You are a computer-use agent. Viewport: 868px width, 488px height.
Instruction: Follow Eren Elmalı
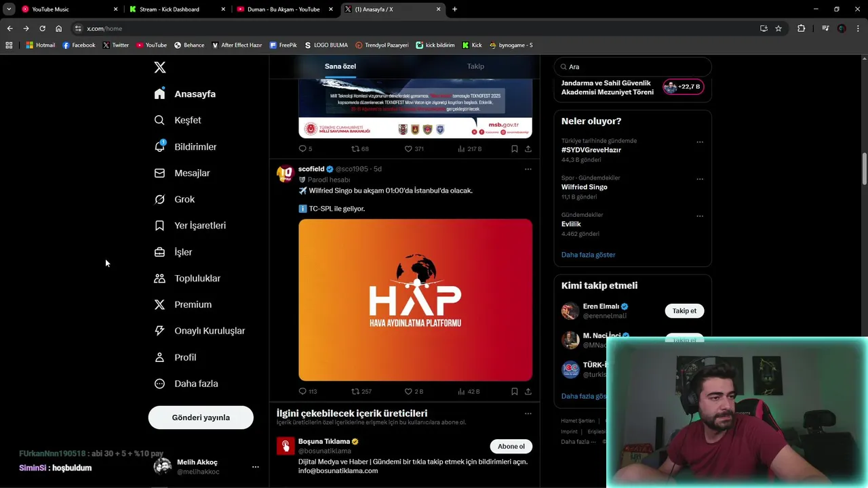pyautogui.click(x=684, y=310)
